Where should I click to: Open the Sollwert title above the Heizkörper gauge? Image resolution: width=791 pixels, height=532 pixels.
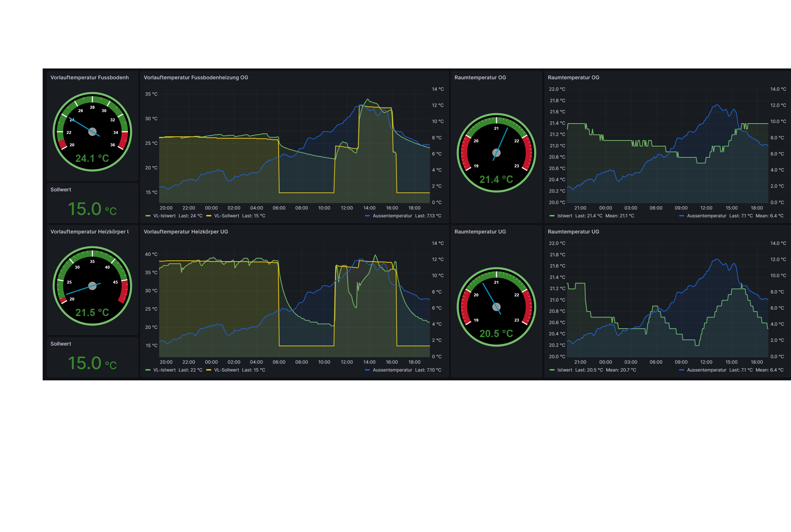(61, 189)
